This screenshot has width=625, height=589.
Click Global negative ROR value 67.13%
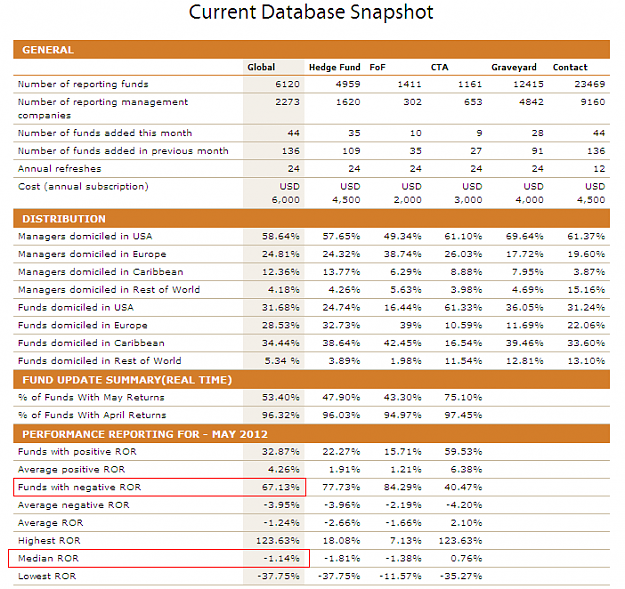pyautogui.click(x=281, y=487)
